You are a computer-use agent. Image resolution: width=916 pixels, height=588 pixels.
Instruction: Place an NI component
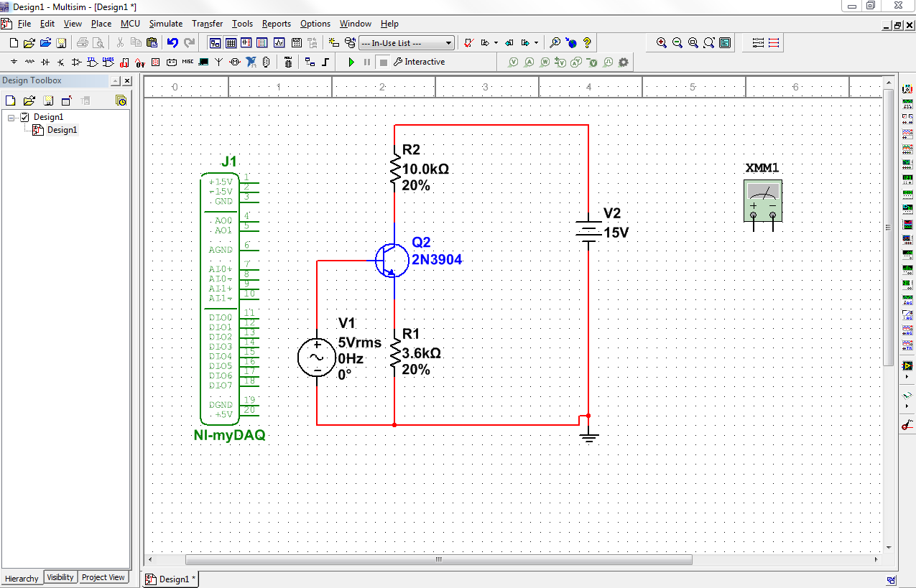[x=251, y=62]
